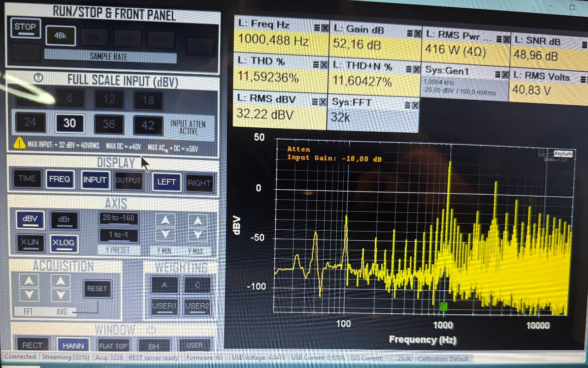Close the L: Gain dB measurement tile
Screen dimensions: 588x368
pyautogui.click(x=417, y=34)
